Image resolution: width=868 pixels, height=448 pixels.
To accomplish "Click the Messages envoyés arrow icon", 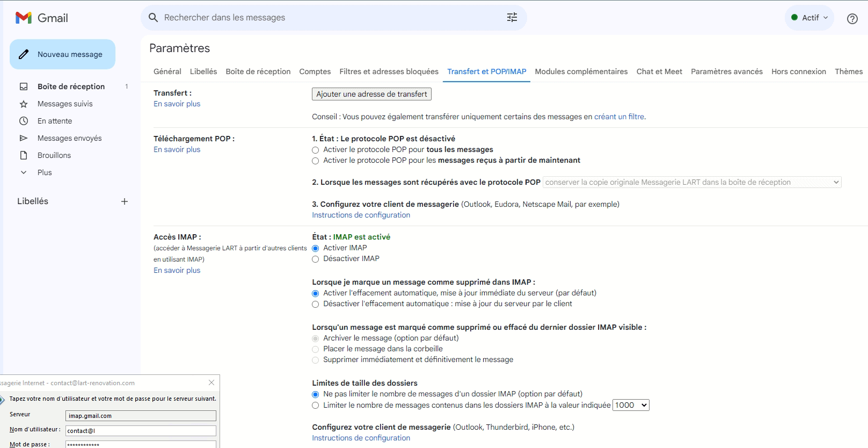I will 24,138.
